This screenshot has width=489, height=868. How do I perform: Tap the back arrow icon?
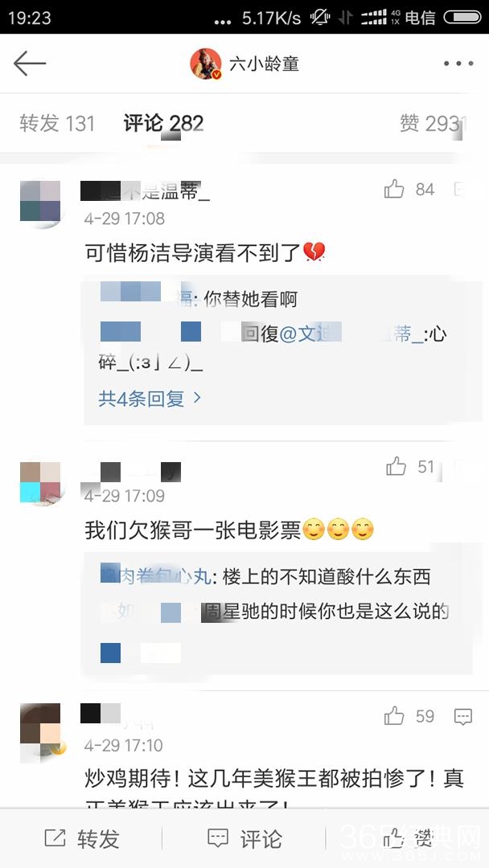[x=29, y=63]
